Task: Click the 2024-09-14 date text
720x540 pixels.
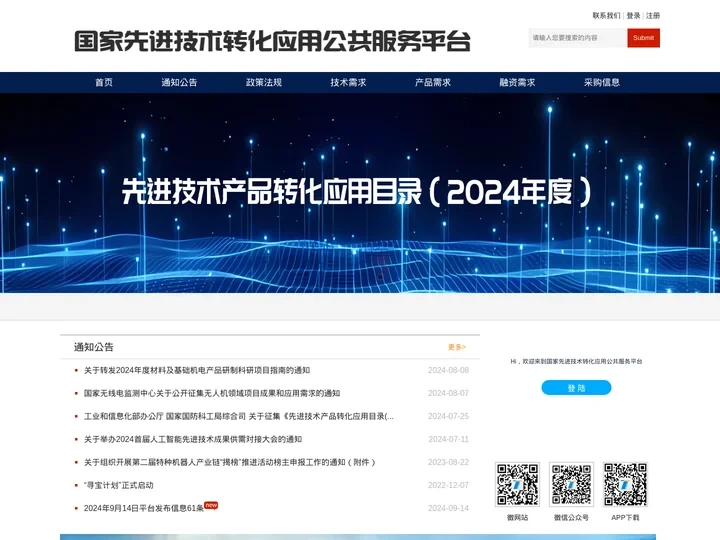Action: 448,508
